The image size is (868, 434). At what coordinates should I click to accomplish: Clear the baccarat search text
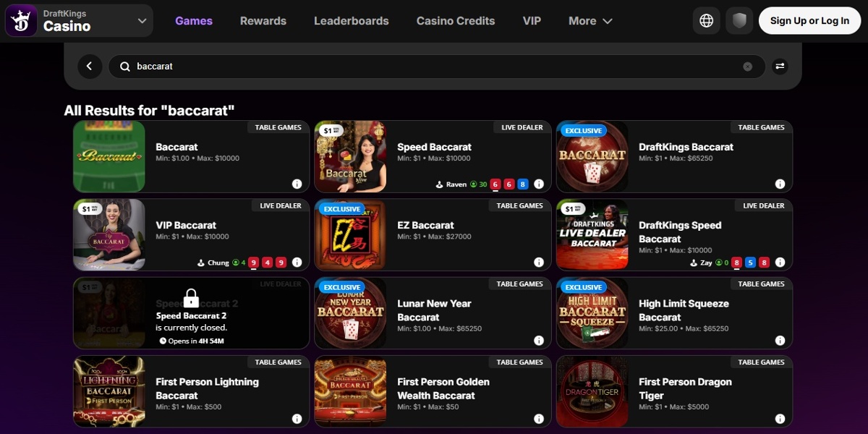[x=748, y=67]
